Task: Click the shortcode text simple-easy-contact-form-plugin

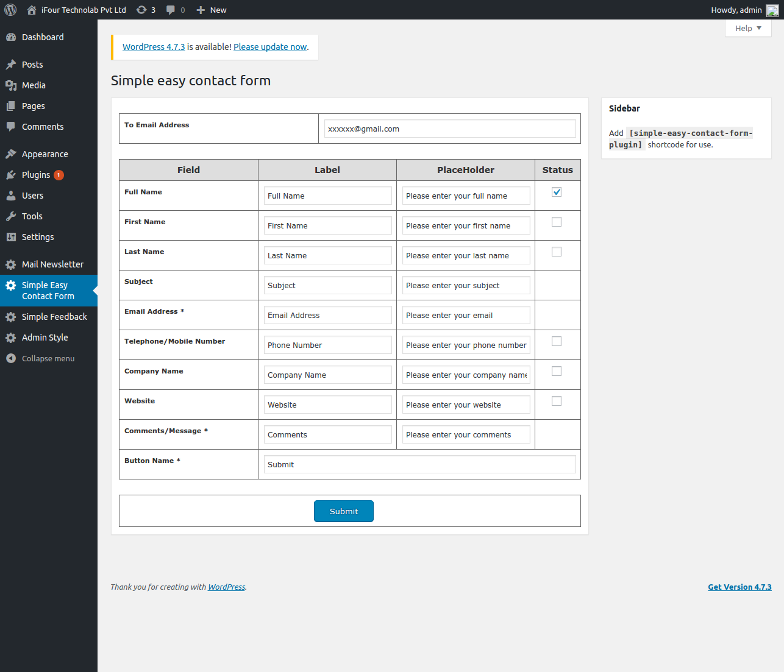Action: [681, 139]
